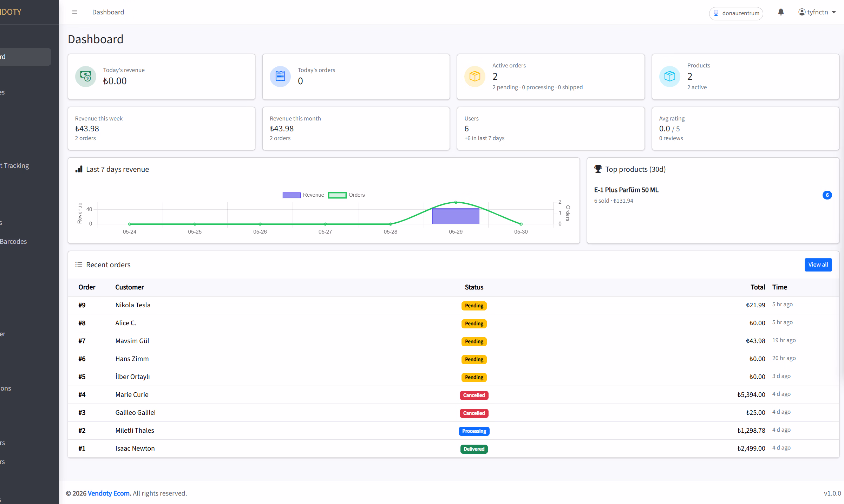
Task: Click the Products cube icon
Action: pos(670,76)
